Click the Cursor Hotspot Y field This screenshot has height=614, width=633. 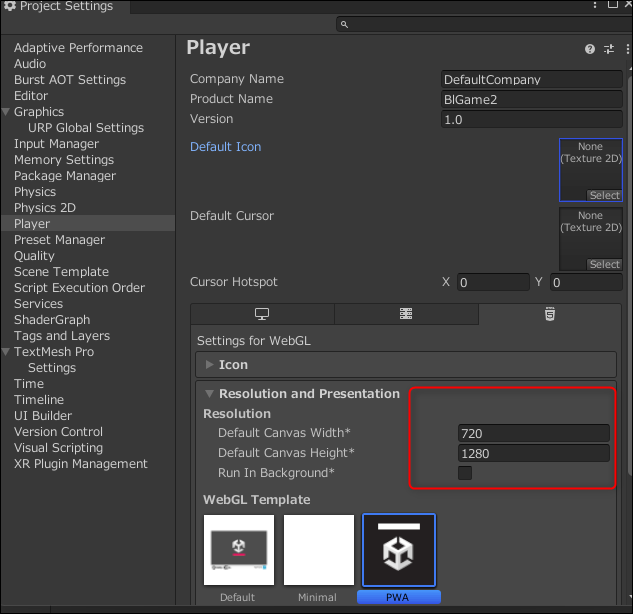point(586,282)
